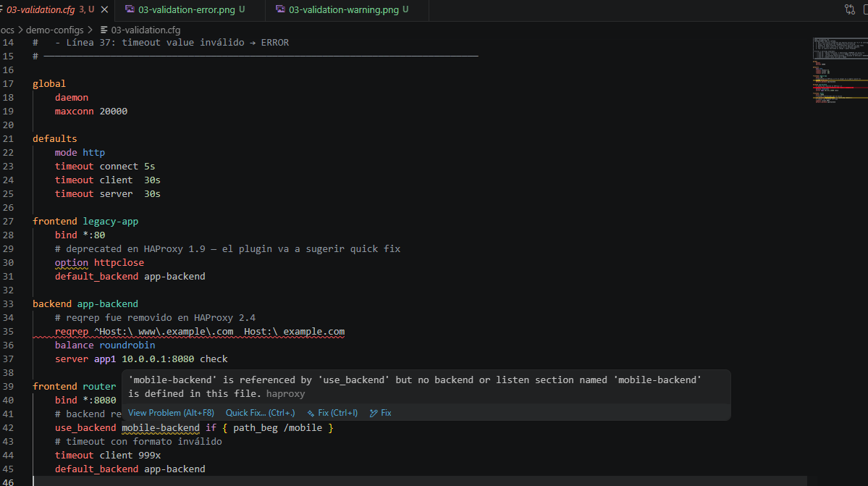Click the sparkle icon on the rightmost Fix action
Screen dimensions: 868x486
[x=374, y=412]
